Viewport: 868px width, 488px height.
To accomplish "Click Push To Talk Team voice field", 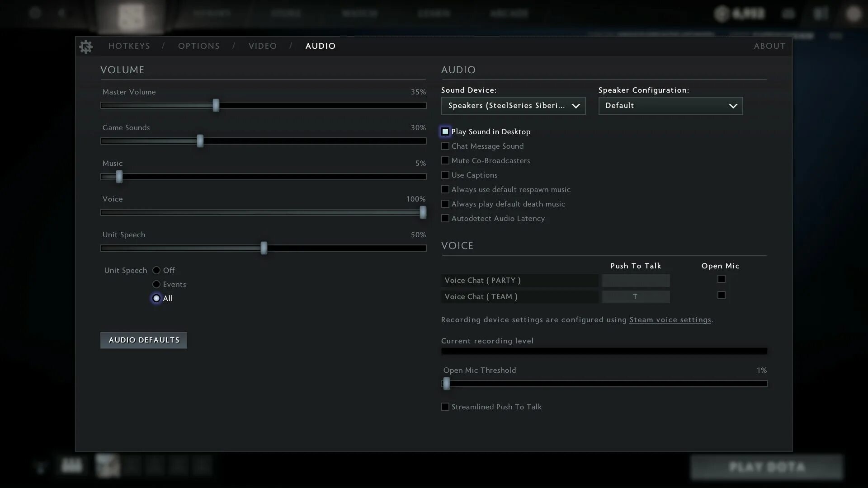I will click(635, 296).
